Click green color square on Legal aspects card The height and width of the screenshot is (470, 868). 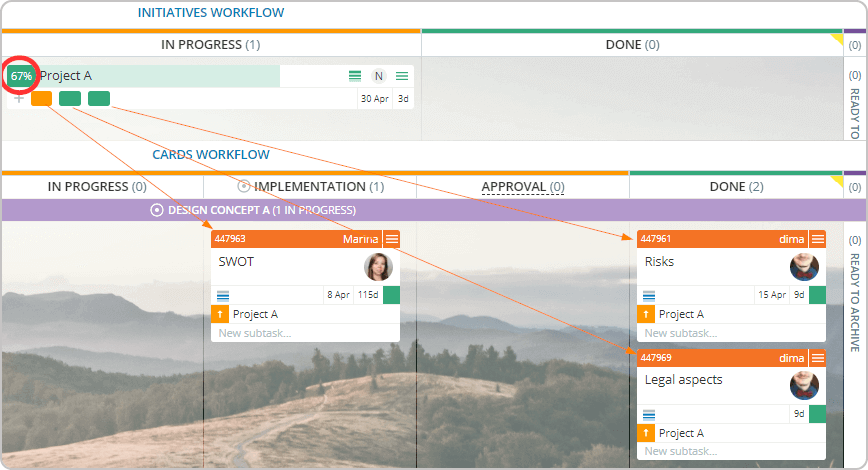[x=818, y=414]
